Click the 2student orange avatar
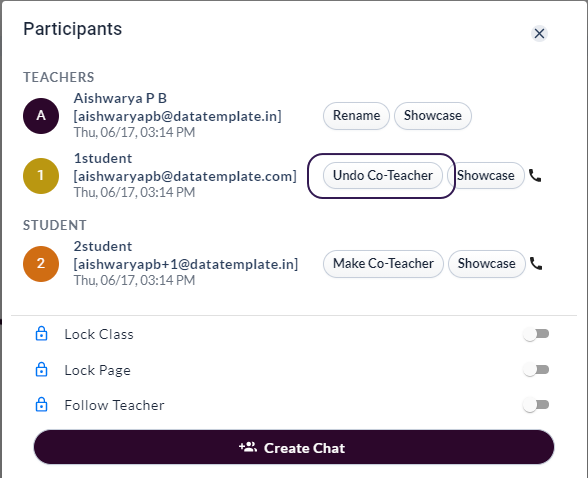The width and height of the screenshot is (588, 478). point(41,264)
